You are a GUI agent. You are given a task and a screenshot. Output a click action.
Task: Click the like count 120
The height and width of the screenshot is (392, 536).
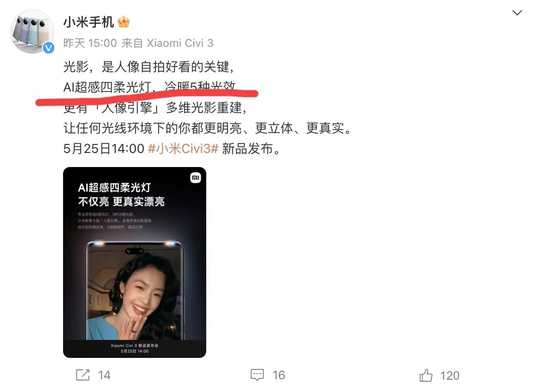[450, 375]
